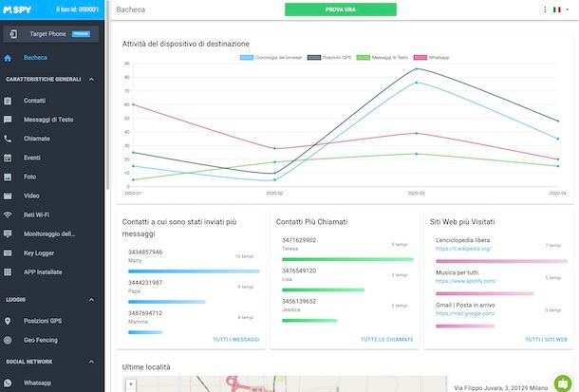Open the green chat support bubble
The image size is (579, 392).
tap(563, 383)
